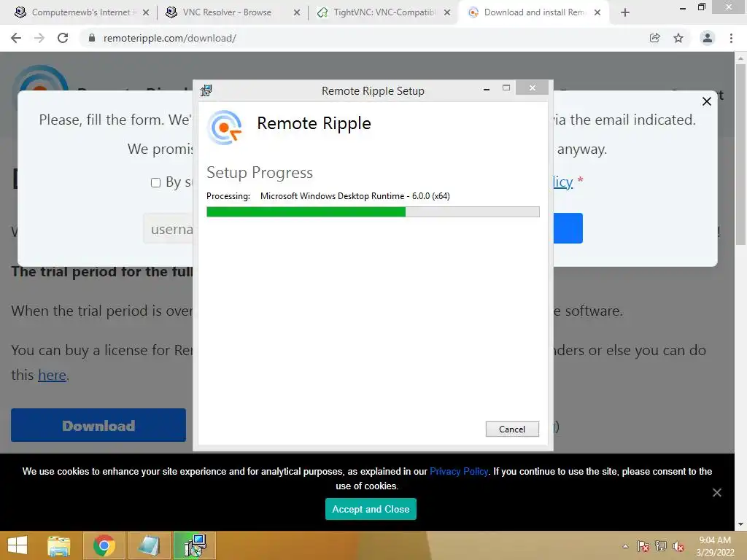
Task: Click the muted volume tray icon
Action: click(678, 546)
